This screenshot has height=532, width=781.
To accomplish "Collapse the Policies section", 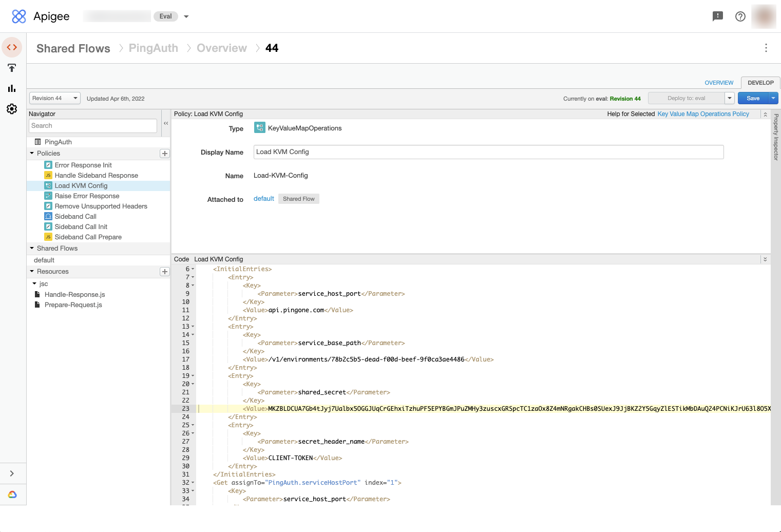I will click(32, 154).
